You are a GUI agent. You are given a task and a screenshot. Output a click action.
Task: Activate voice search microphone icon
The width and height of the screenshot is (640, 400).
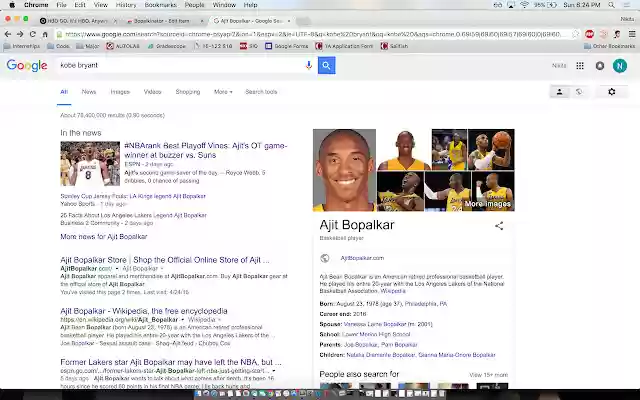[x=309, y=65]
